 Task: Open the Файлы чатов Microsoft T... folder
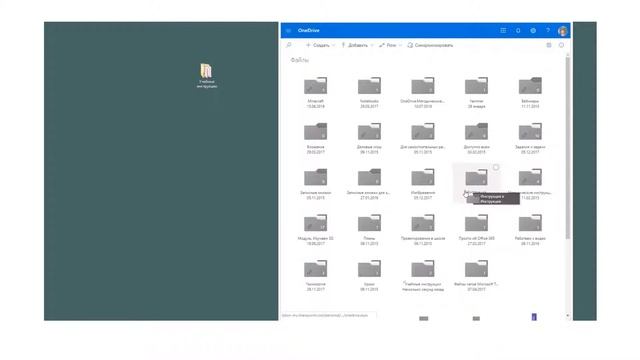click(476, 269)
